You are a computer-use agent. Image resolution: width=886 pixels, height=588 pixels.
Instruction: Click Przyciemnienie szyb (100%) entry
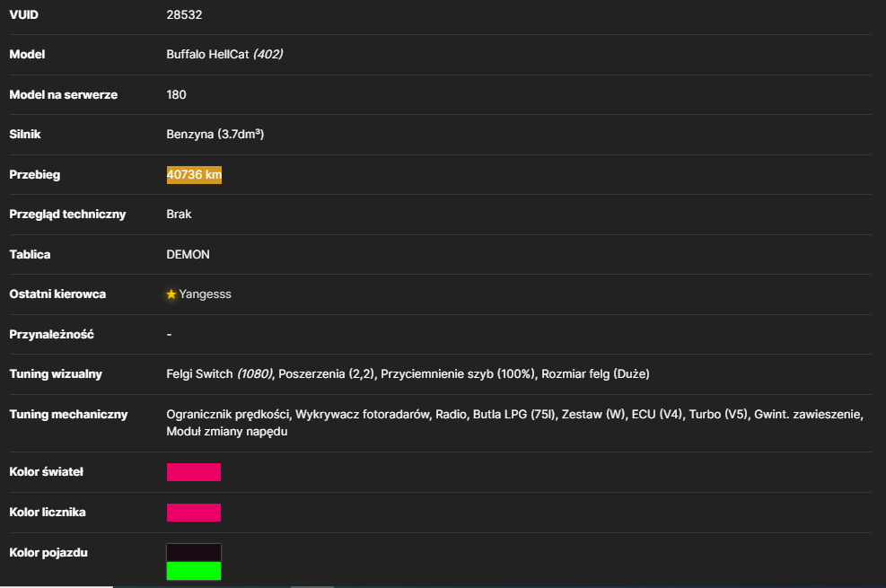[458, 374]
